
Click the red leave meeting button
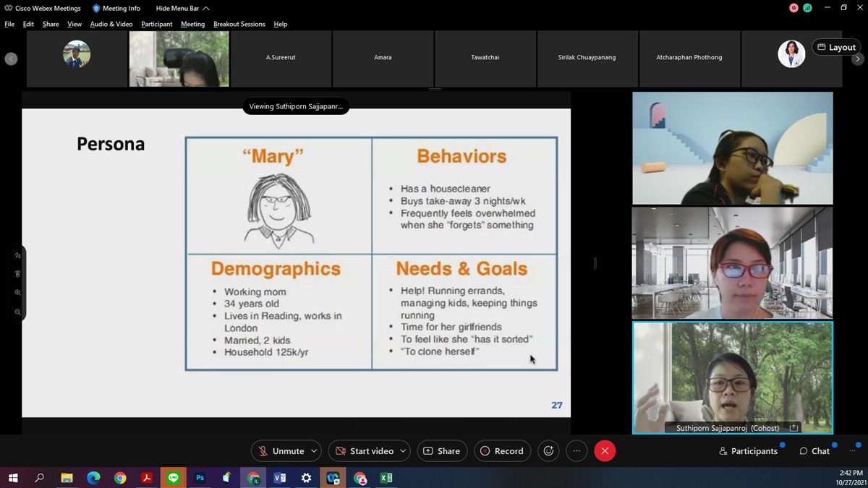(605, 451)
